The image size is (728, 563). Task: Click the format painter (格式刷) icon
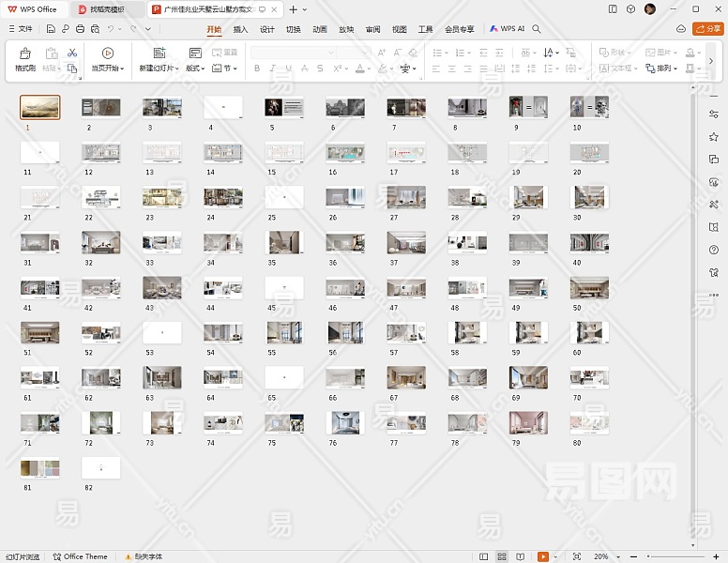[25, 53]
